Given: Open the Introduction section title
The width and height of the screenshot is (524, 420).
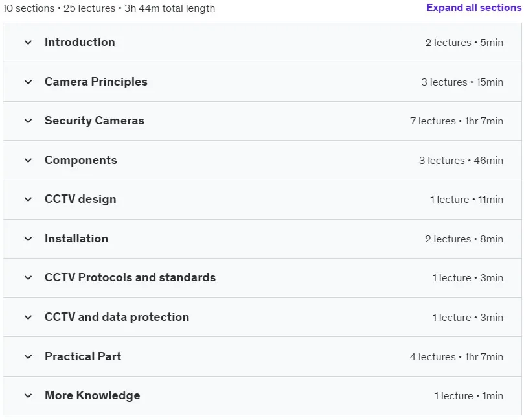Looking at the screenshot, I should click(80, 42).
